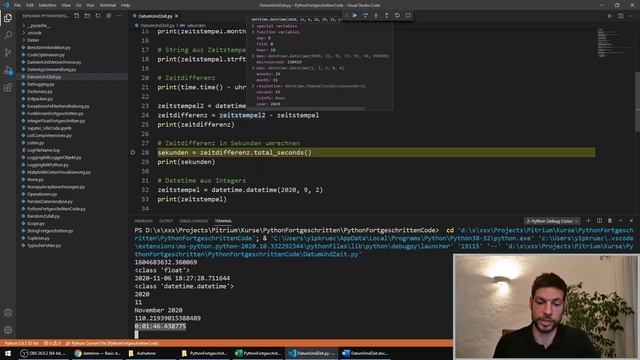
Task: Open the View menu
Action: [66, 5]
